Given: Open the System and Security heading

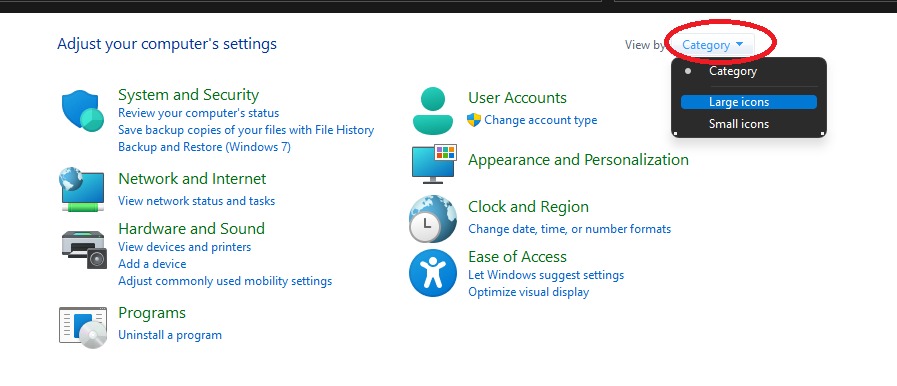Looking at the screenshot, I should [x=188, y=94].
